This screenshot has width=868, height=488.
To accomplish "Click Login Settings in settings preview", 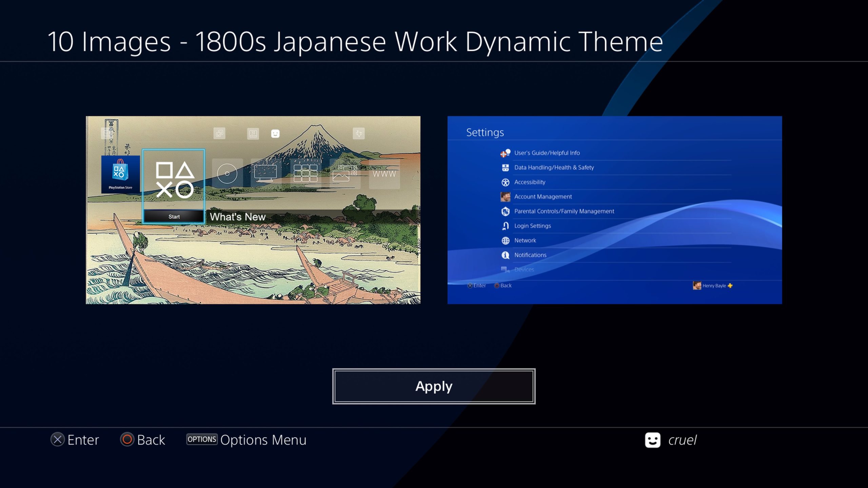I will point(532,226).
